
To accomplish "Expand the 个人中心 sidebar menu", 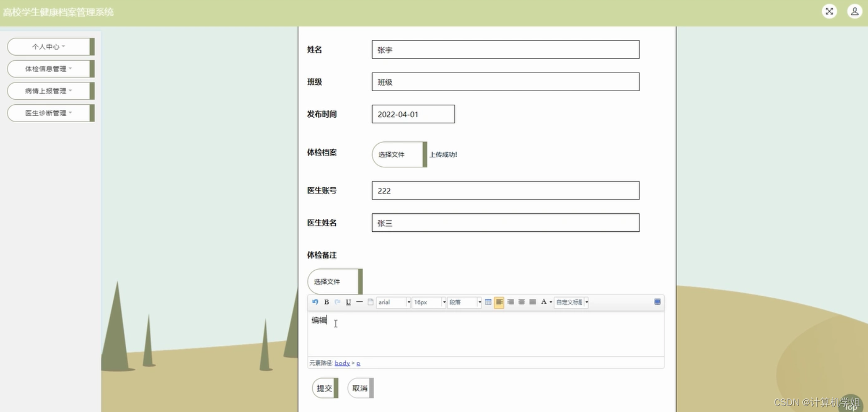I will click(x=50, y=47).
